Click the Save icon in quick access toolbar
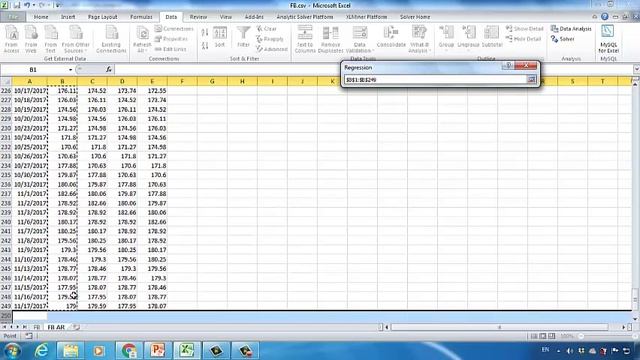This screenshot has height=360, width=640. tap(17, 5)
